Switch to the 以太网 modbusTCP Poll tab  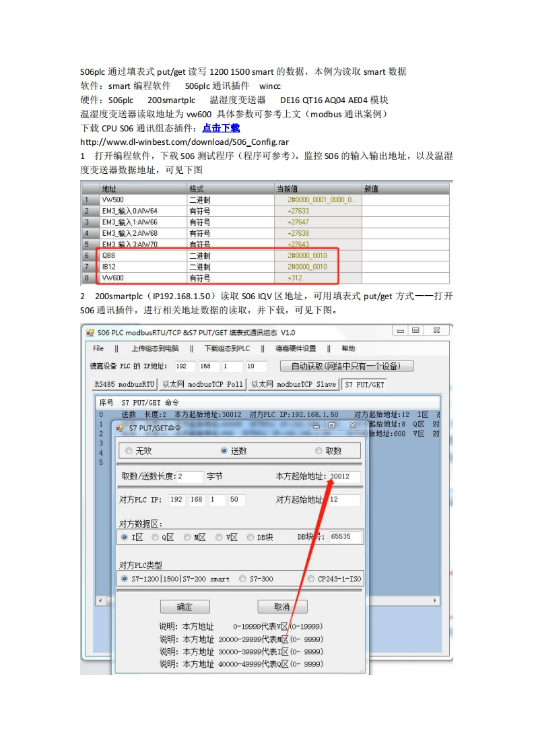[203, 384]
